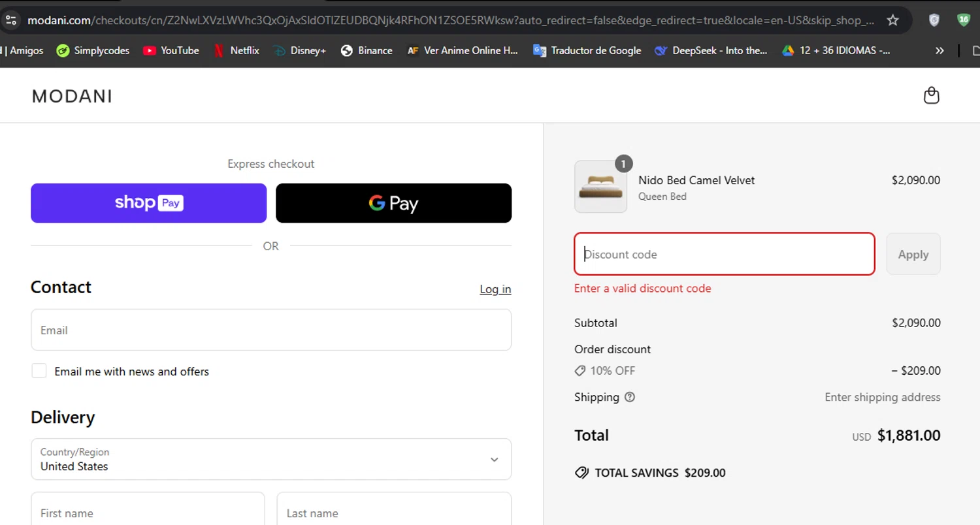Open the Netflix bookmark
This screenshot has width=980, height=525.
pos(236,50)
